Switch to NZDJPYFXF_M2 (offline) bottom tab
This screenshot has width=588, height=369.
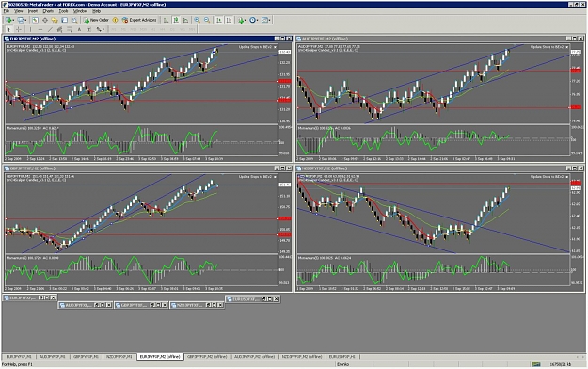pyautogui.click(x=302, y=356)
